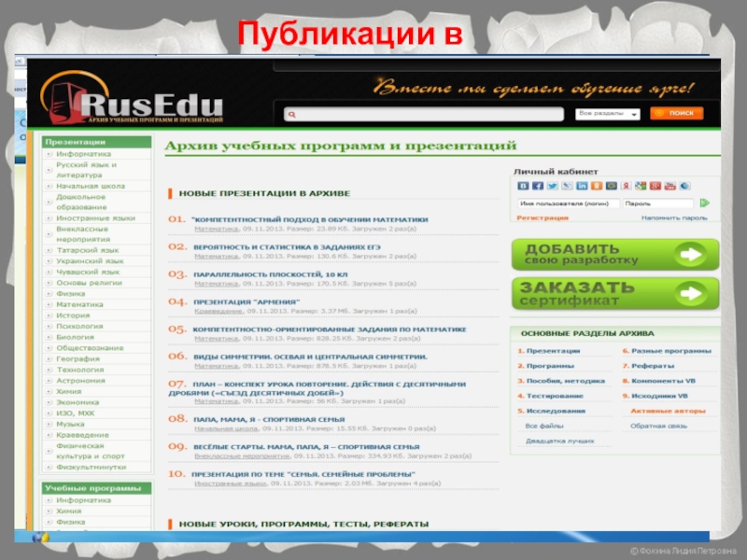Select Обществознание in the sidebar
The width and height of the screenshot is (747, 560).
tap(90, 348)
